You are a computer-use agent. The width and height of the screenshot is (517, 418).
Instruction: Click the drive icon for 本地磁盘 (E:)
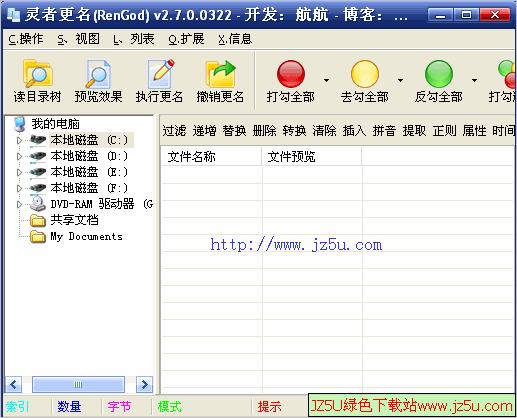[x=38, y=172]
